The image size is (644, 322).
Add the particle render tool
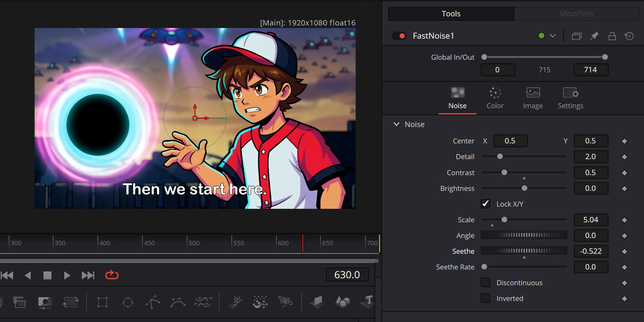click(x=285, y=302)
